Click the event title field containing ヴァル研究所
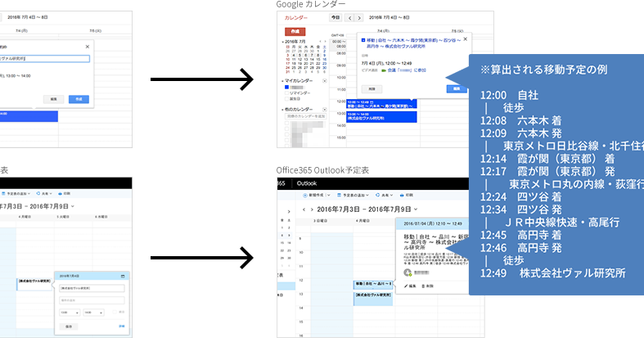The width and height of the screenshot is (644, 338). (44, 59)
